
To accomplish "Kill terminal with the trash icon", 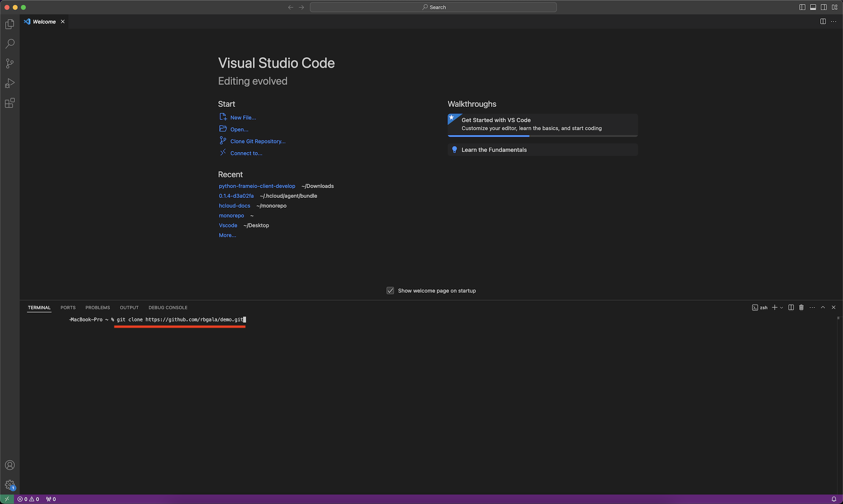I will coord(801,308).
